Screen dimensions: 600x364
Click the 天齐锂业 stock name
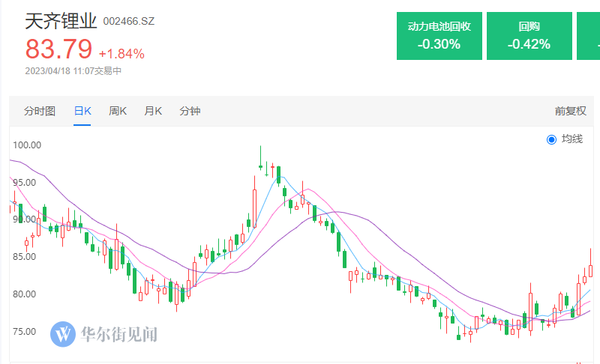61,21
